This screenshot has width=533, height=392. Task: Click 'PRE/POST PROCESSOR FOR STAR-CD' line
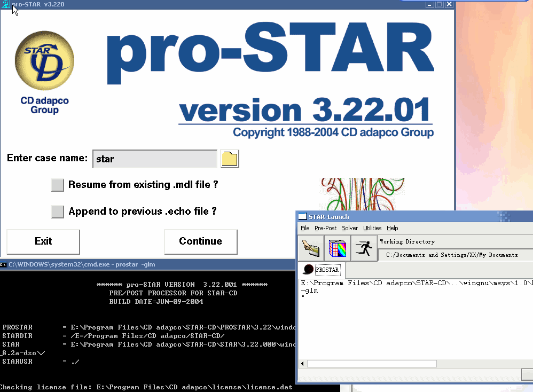174,293
